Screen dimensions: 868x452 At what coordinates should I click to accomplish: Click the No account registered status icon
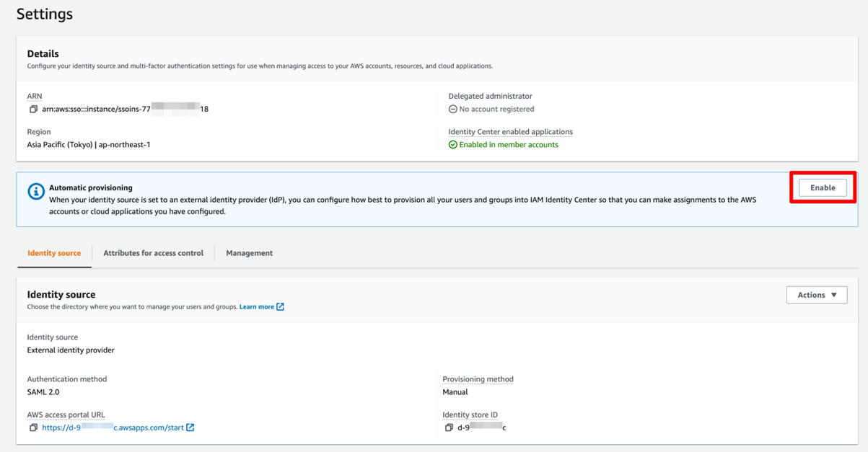pos(452,110)
